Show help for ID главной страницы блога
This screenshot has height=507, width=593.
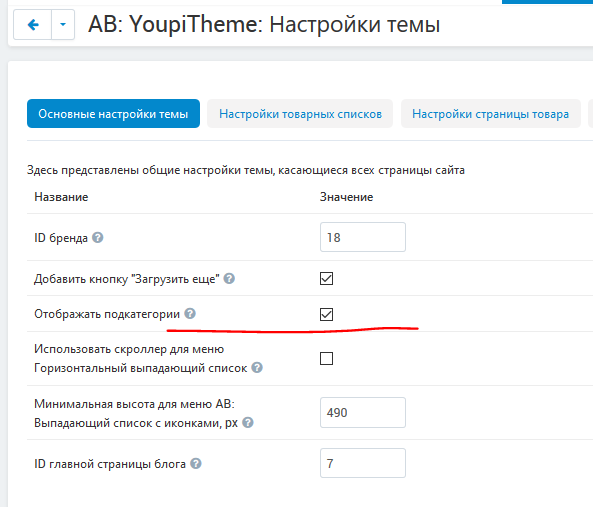point(196,464)
